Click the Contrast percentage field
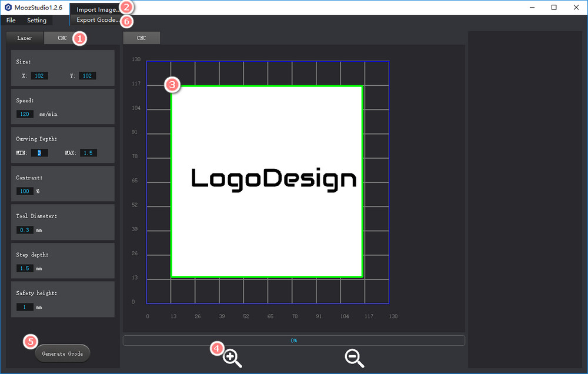Viewport: 588px width, 374px height. pyautogui.click(x=25, y=191)
